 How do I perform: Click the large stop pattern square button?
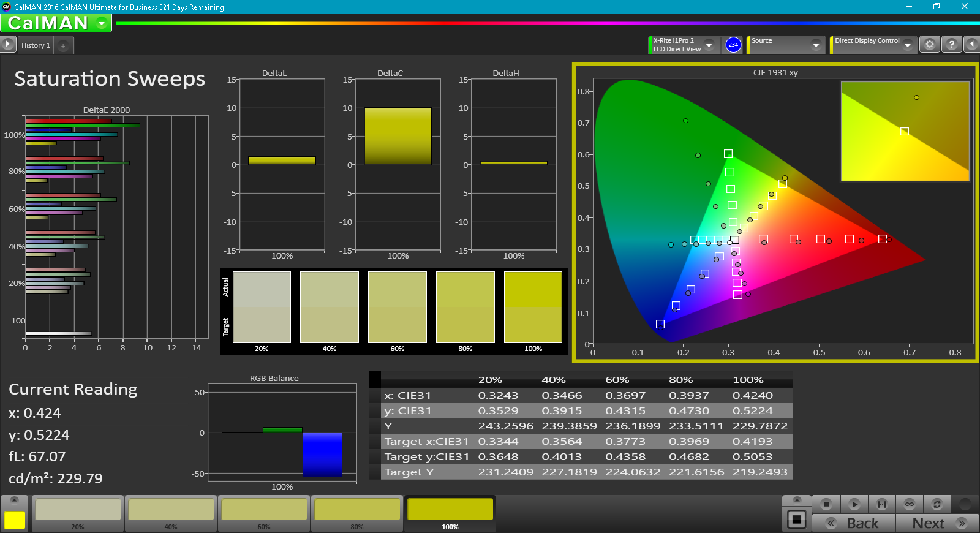coord(796,520)
